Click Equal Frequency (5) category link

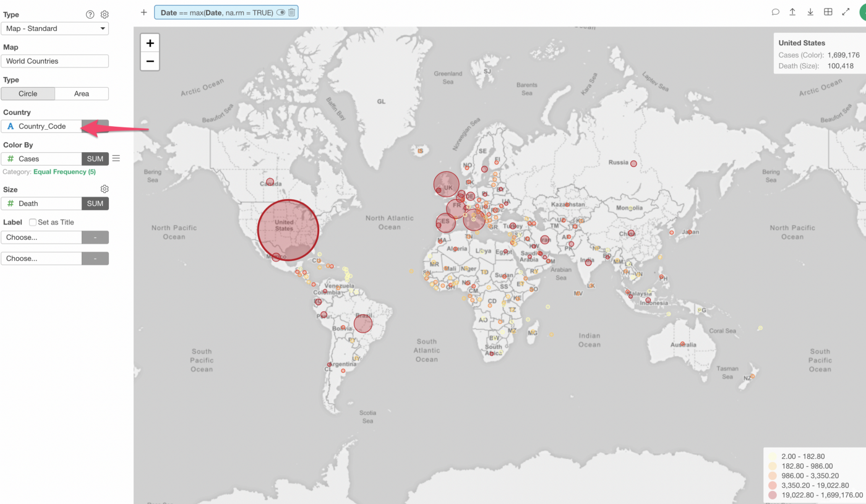coord(64,172)
